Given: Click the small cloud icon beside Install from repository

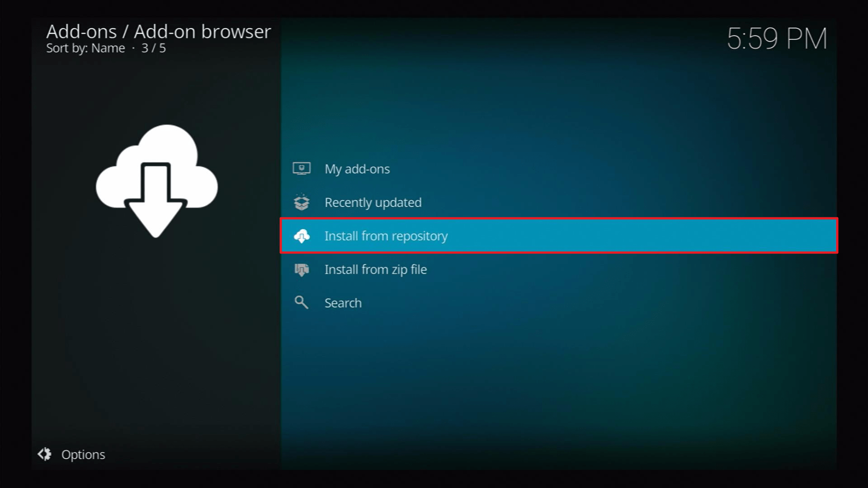Looking at the screenshot, I should pos(302,236).
